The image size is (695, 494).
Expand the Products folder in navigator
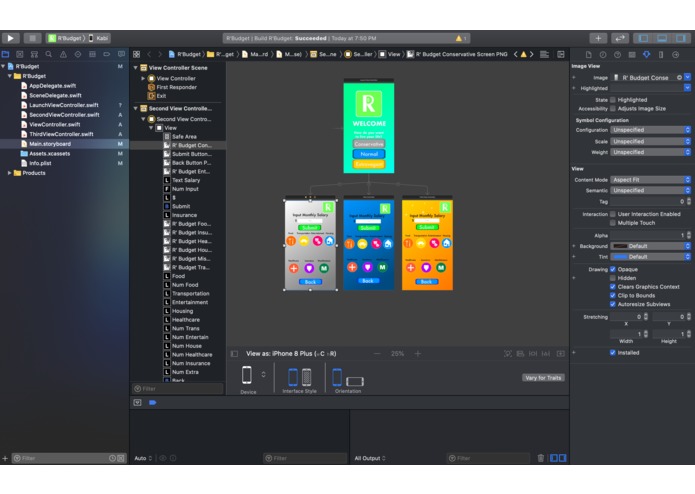[x=9, y=173]
